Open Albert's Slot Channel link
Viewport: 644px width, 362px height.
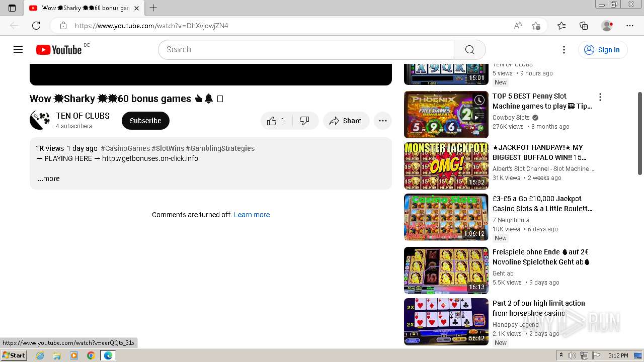(x=543, y=169)
